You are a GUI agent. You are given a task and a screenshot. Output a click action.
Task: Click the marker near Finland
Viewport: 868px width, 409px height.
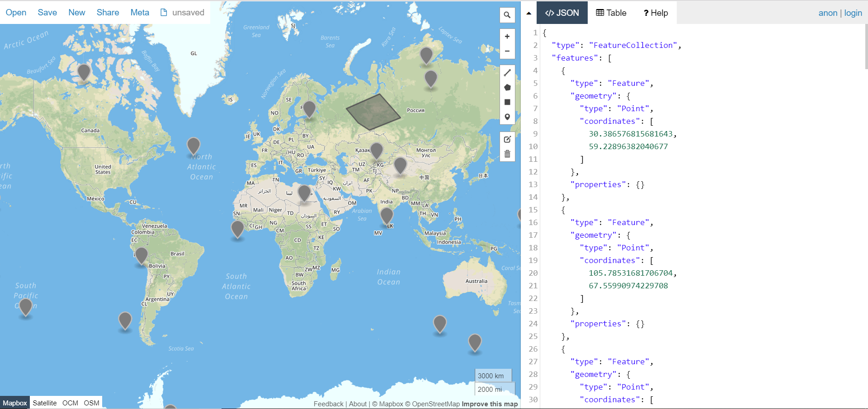pyautogui.click(x=309, y=110)
